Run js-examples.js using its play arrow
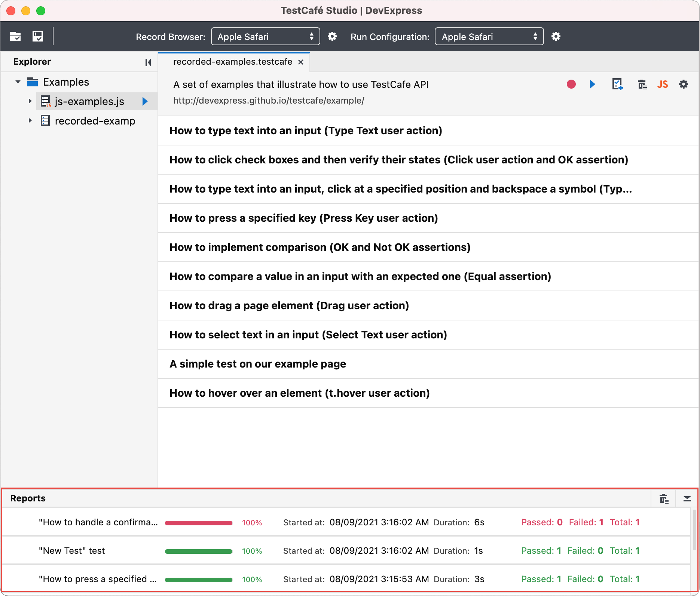This screenshot has height=596, width=700. tap(145, 101)
